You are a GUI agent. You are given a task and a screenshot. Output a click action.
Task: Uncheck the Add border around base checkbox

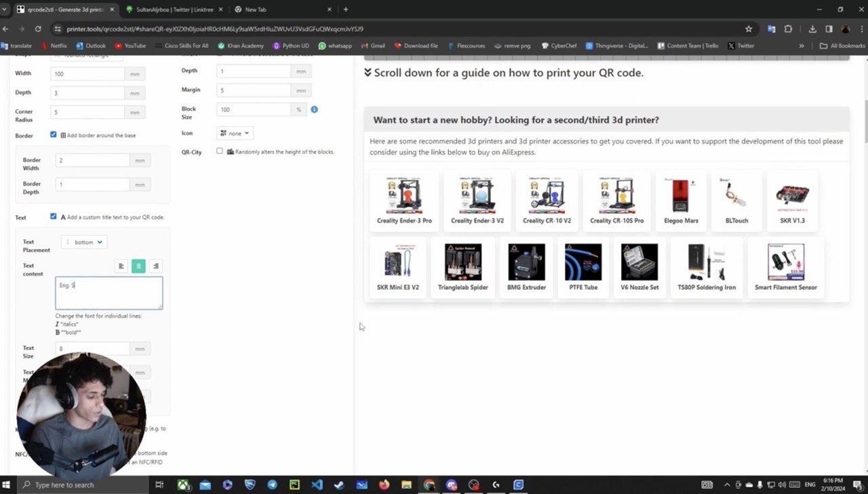pyautogui.click(x=54, y=134)
